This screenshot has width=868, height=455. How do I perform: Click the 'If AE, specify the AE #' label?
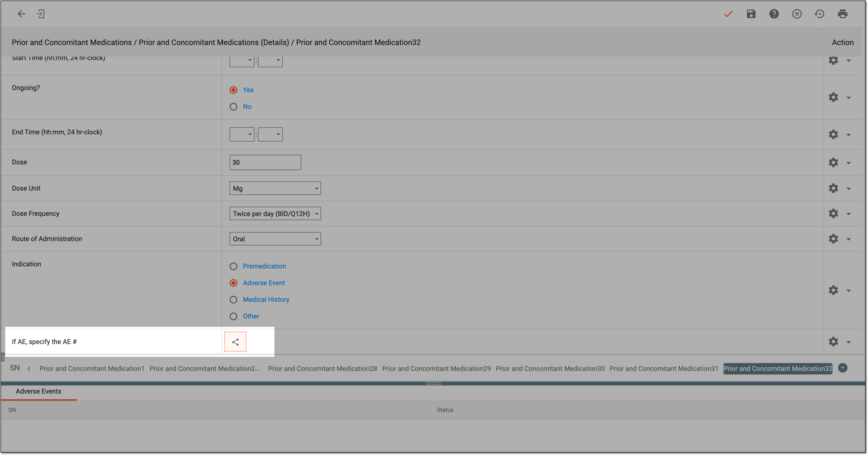pyautogui.click(x=44, y=342)
